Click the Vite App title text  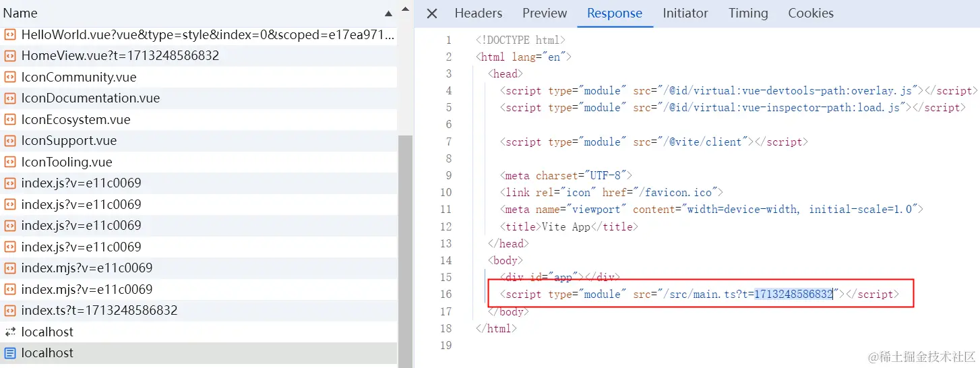(x=566, y=226)
